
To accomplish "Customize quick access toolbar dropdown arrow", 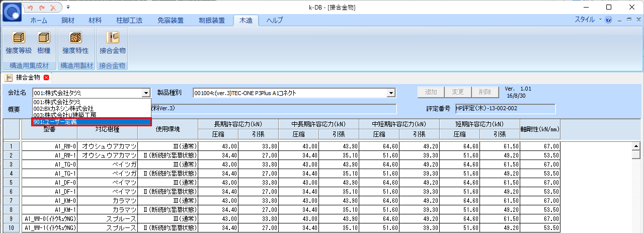I will coord(68,8).
